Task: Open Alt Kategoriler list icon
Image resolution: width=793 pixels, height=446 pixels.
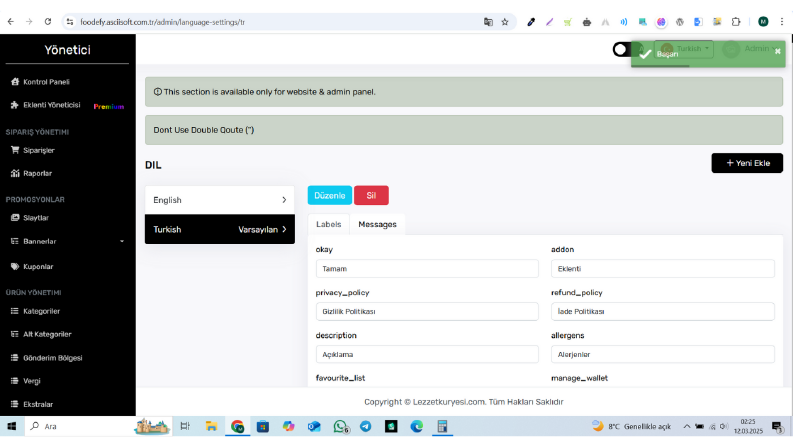Action: pos(15,334)
